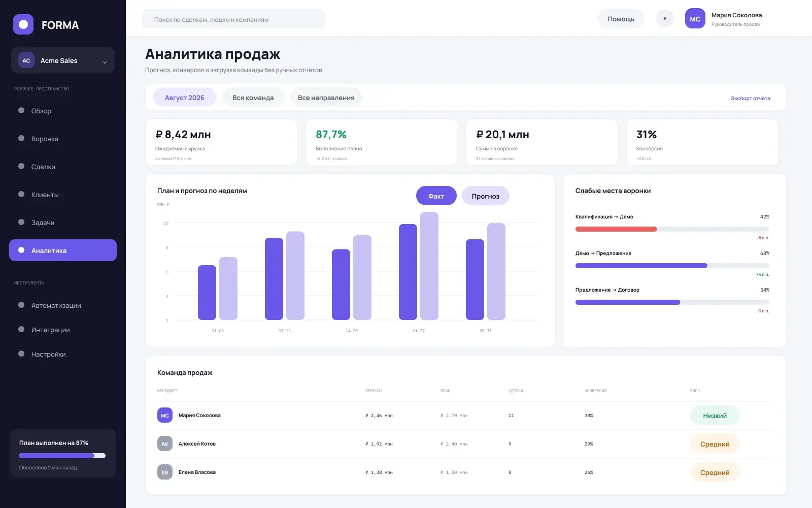
Task: Click the AC workspace badge icon
Action: tap(26, 60)
